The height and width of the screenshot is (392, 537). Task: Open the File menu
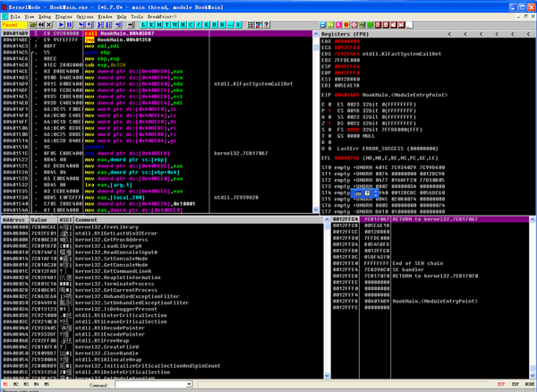click(x=15, y=16)
